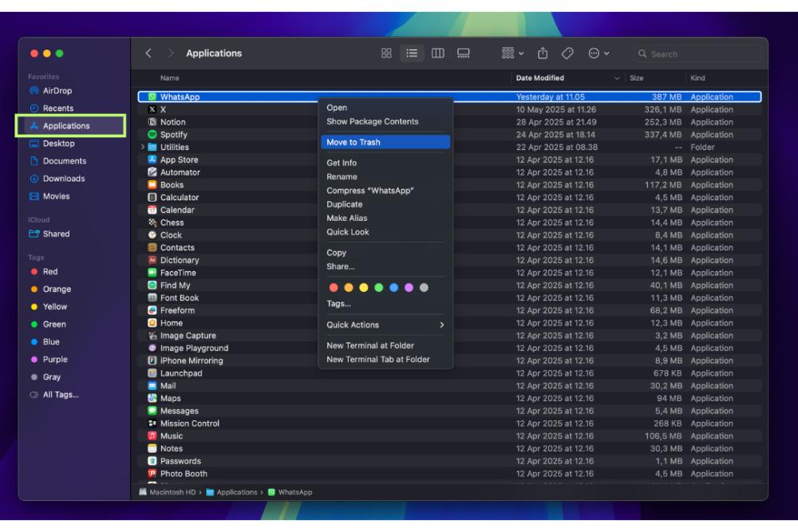The image size is (798, 532).
Task: Open the Group By toolbar dropdown
Action: (512, 53)
